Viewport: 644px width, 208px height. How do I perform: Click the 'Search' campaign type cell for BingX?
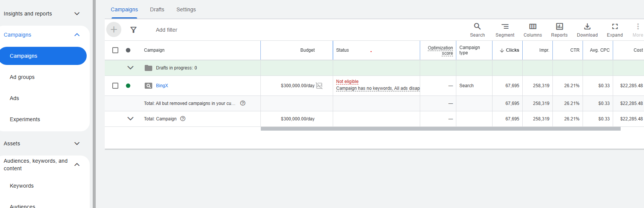click(467, 86)
